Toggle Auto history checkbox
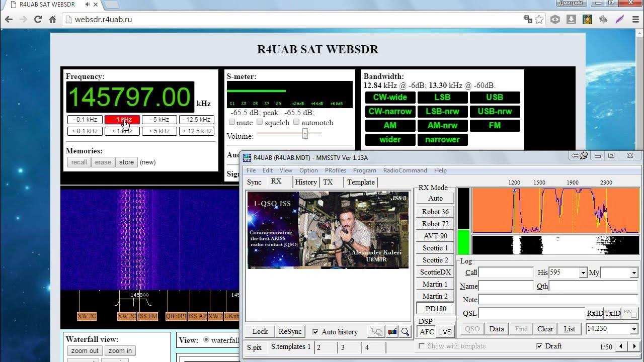Image resolution: width=644 pixels, height=362 pixels. pyautogui.click(x=315, y=332)
